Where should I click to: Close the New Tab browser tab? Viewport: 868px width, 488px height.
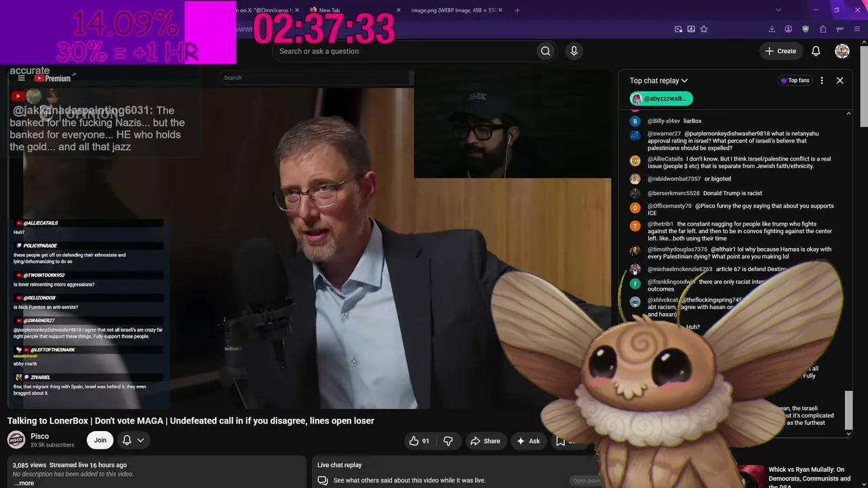[398, 10]
